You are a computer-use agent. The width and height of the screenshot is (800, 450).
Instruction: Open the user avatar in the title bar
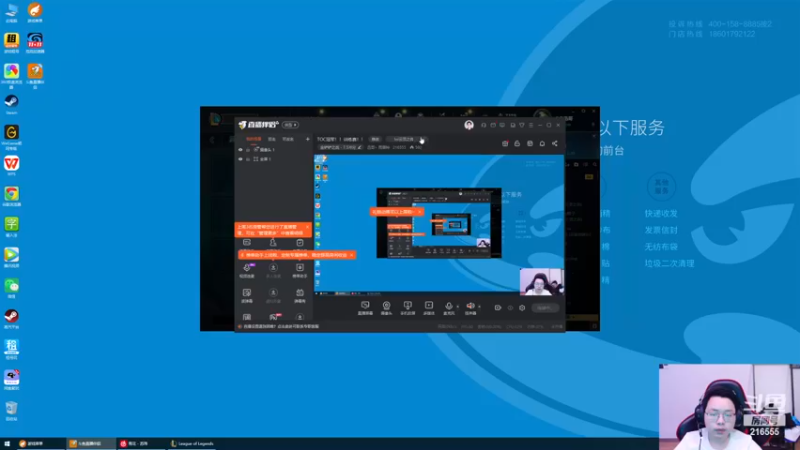pyautogui.click(x=469, y=125)
